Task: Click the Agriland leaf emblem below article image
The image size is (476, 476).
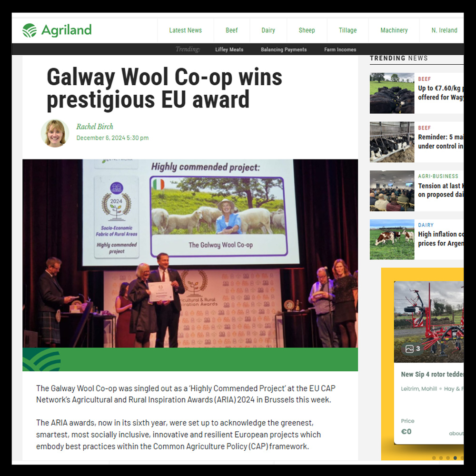Action: coord(42,359)
